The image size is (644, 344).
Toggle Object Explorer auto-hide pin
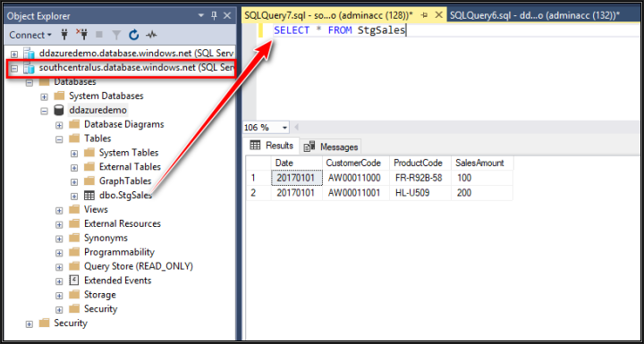point(214,16)
